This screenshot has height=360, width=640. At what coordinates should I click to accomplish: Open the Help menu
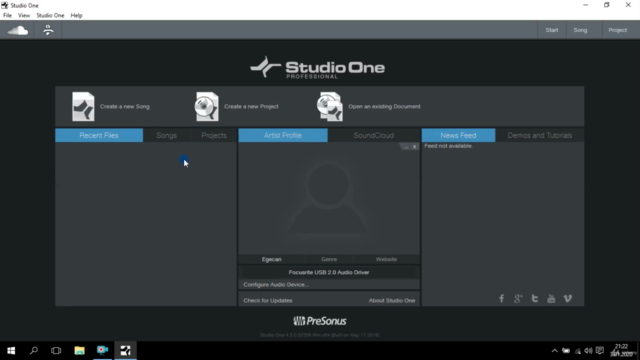click(x=76, y=16)
